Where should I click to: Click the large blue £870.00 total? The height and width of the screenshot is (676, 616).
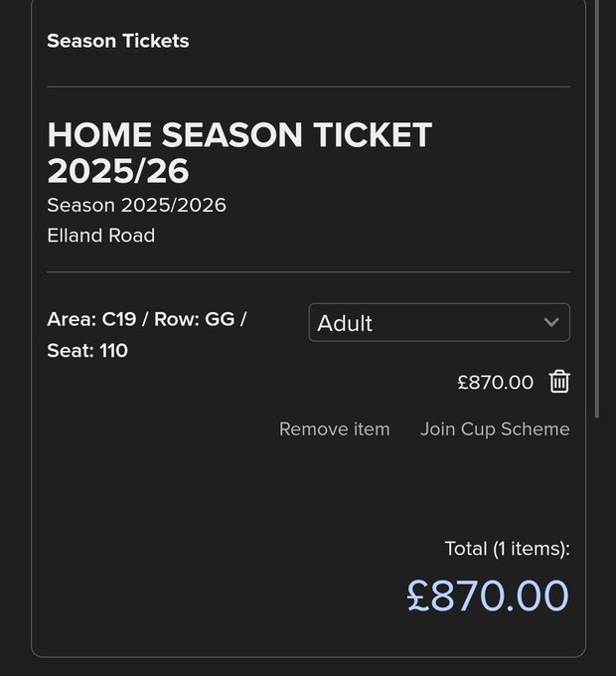(x=488, y=595)
